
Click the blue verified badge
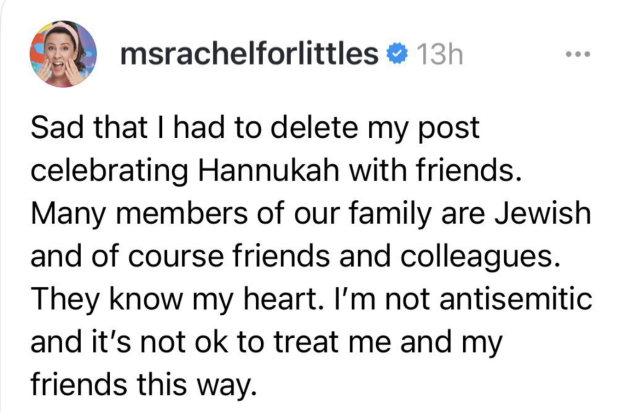coord(398,54)
